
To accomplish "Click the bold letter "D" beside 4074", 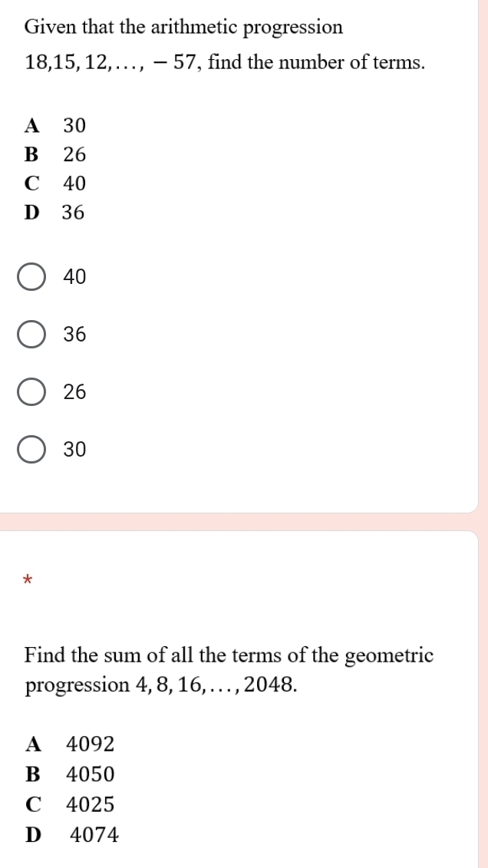I will (33, 835).
